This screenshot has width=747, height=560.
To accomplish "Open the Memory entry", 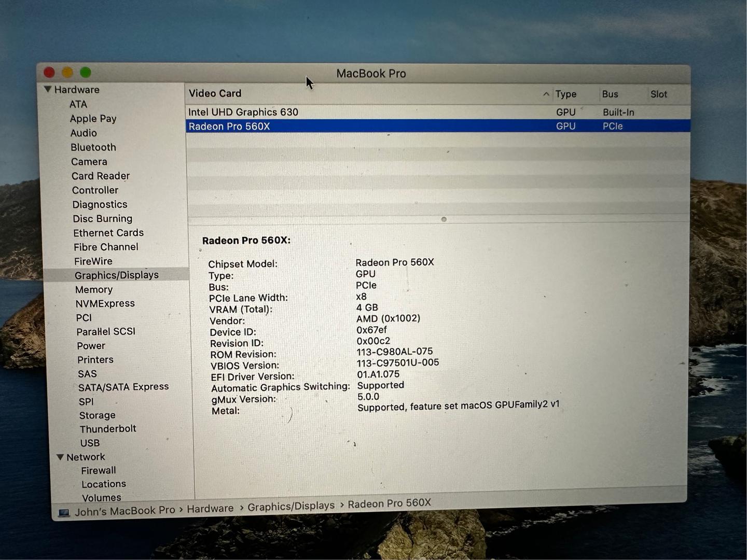I will 94,289.
